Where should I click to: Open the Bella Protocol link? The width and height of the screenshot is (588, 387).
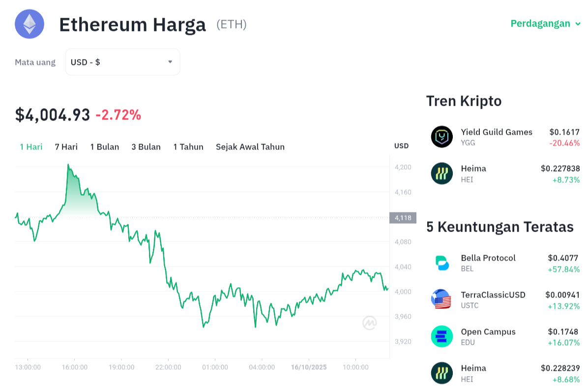pyautogui.click(x=488, y=258)
